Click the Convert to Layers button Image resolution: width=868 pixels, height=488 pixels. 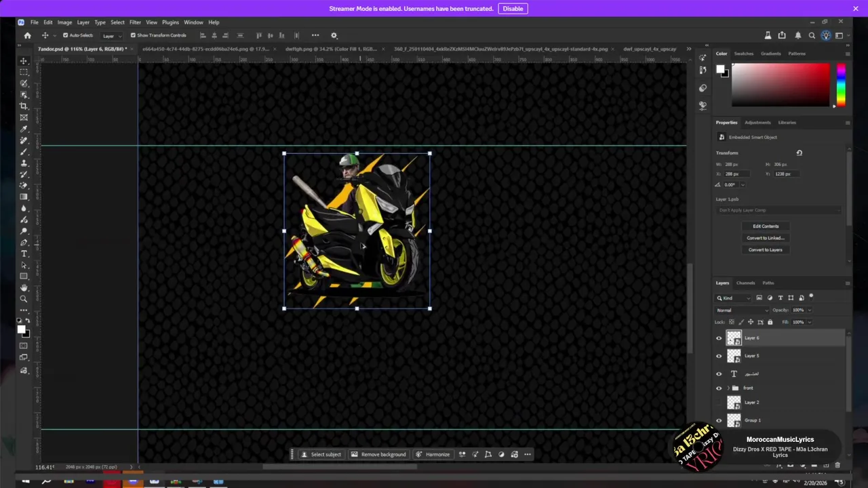(x=766, y=250)
